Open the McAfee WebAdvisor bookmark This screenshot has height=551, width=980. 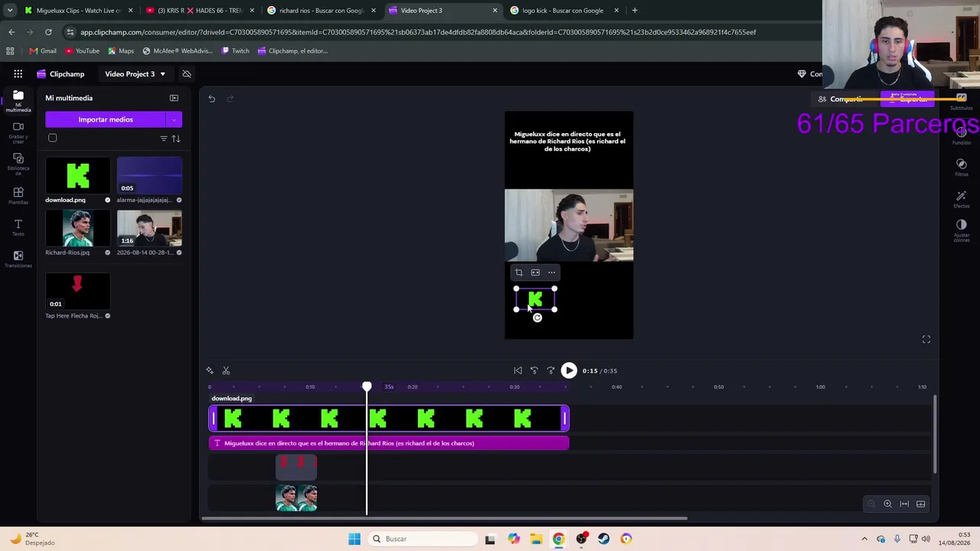coord(178,51)
